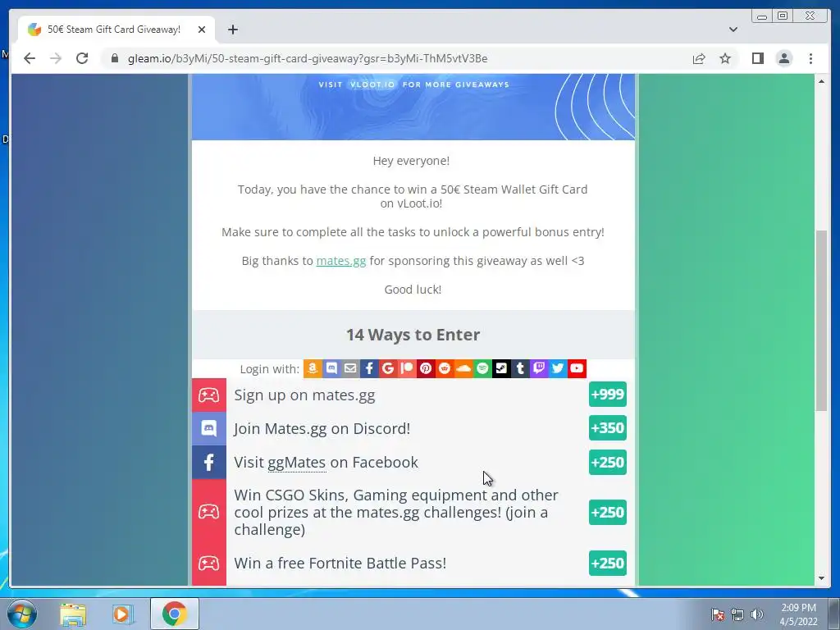Log in with the Facebook icon
Viewport: 840px width, 630px height.
point(369,368)
